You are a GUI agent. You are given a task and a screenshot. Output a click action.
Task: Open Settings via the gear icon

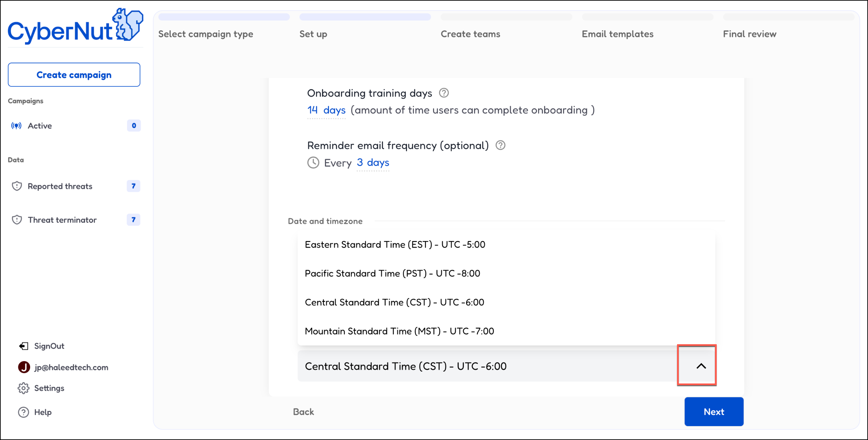pyautogui.click(x=23, y=388)
